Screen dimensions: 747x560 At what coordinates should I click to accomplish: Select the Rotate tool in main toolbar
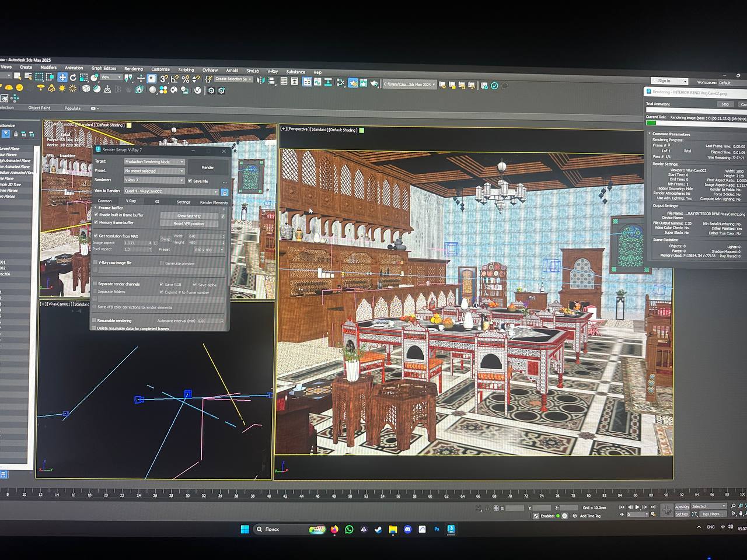coord(73,78)
